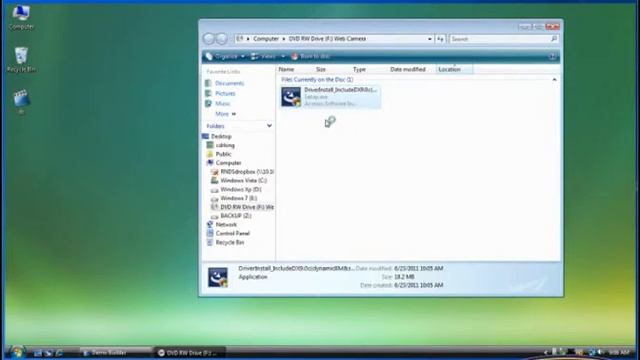This screenshot has height=360, width=640.
Task: Show hidden tray icons arrow
Action: [x=545, y=352]
